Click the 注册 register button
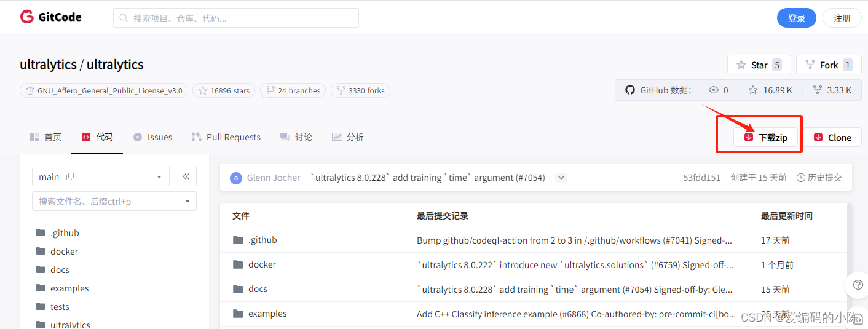Image resolution: width=868 pixels, height=329 pixels. 842,18
